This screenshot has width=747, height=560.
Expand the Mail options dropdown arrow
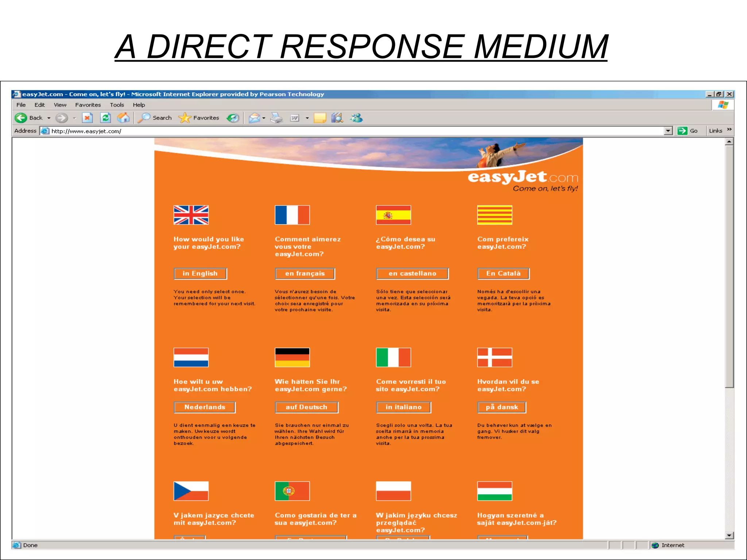[x=264, y=118]
